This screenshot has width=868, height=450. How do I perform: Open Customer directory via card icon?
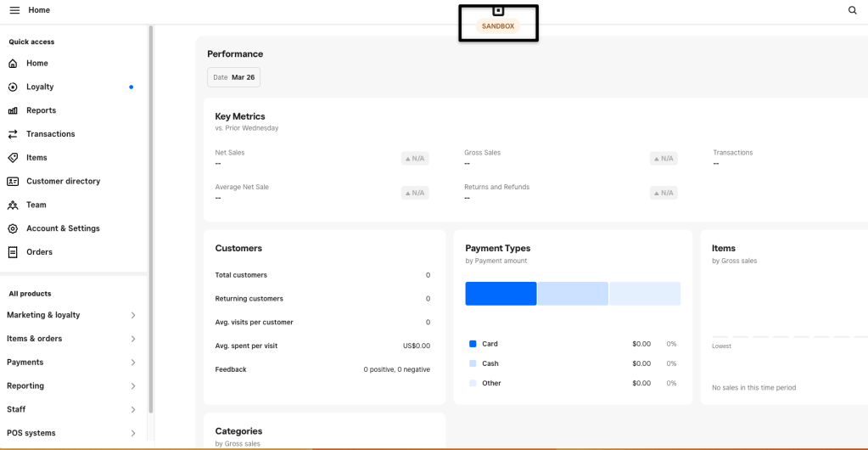click(13, 182)
